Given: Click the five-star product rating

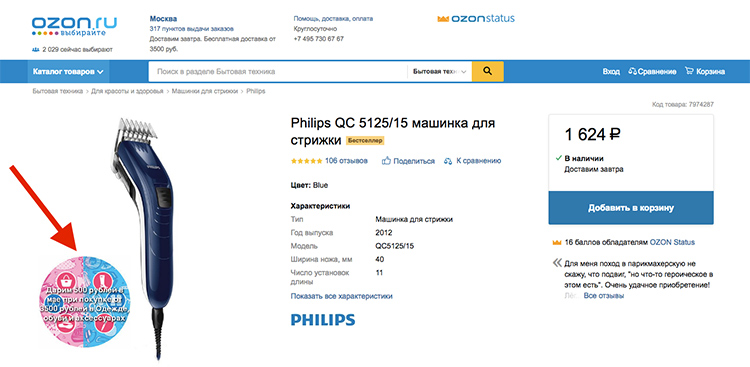Looking at the screenshot, I should point(306,161).
